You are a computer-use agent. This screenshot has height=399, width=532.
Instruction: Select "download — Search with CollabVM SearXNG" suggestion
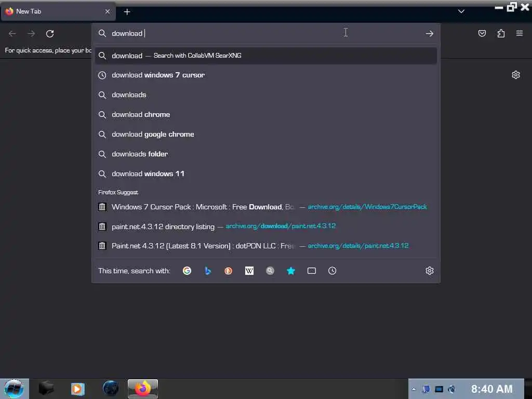pos(265,56)
